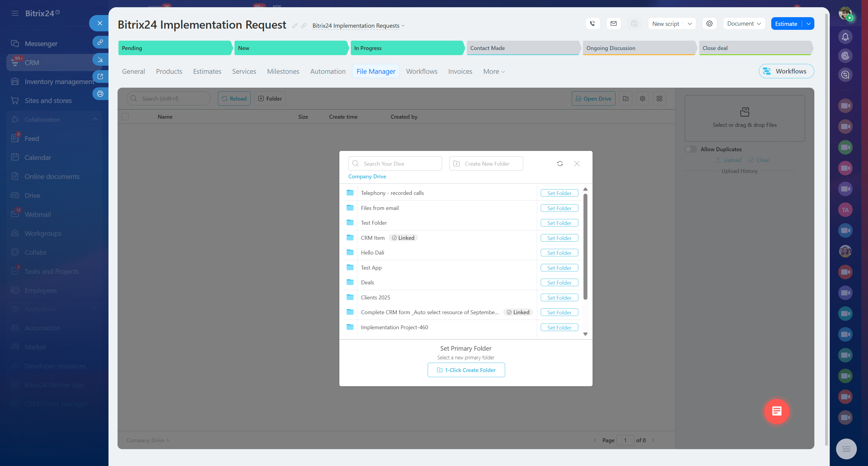Check the select-all checkbox in file list header
The image size is (868, 466).
click(125, 117)
